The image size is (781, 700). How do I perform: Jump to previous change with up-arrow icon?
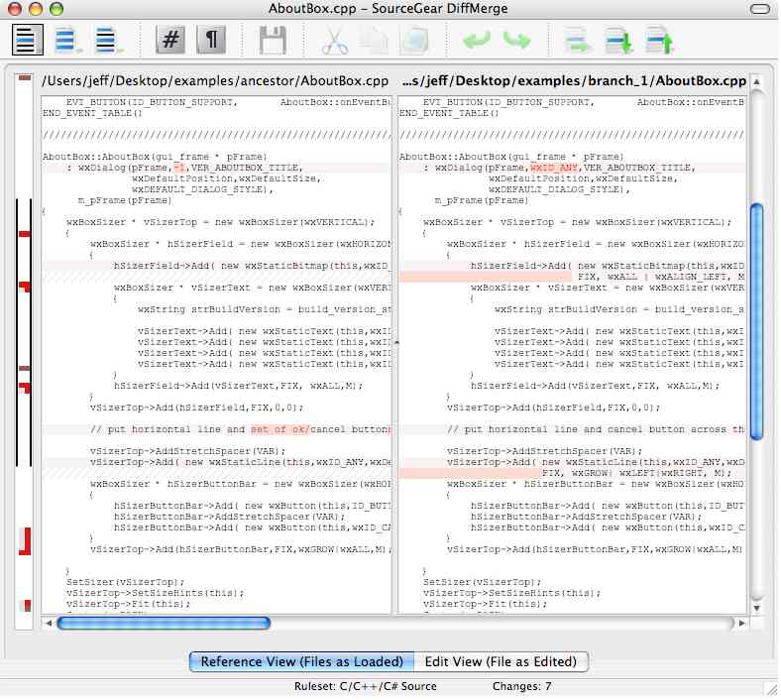point(659,41)
